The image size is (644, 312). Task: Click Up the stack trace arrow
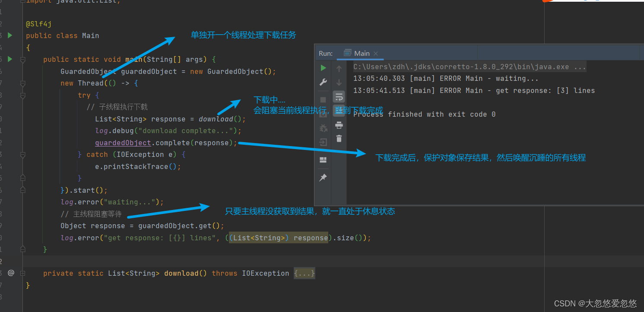pos(339,68)
